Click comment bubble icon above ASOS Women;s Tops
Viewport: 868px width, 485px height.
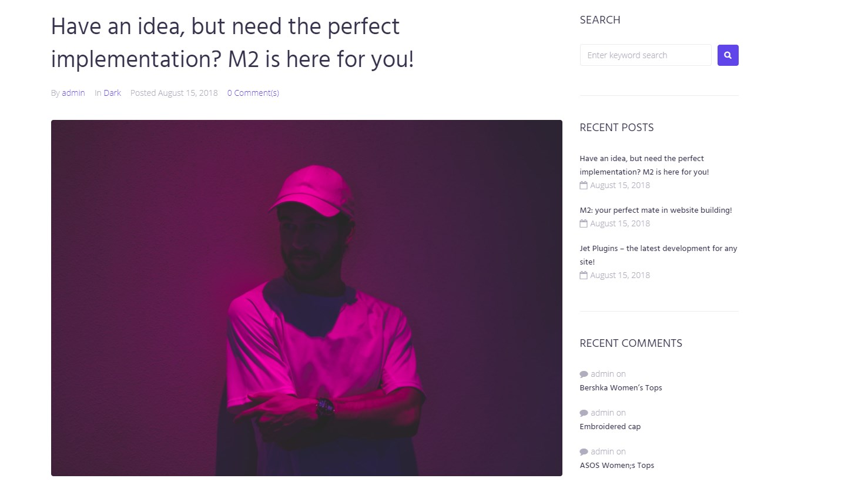(584, 451)
